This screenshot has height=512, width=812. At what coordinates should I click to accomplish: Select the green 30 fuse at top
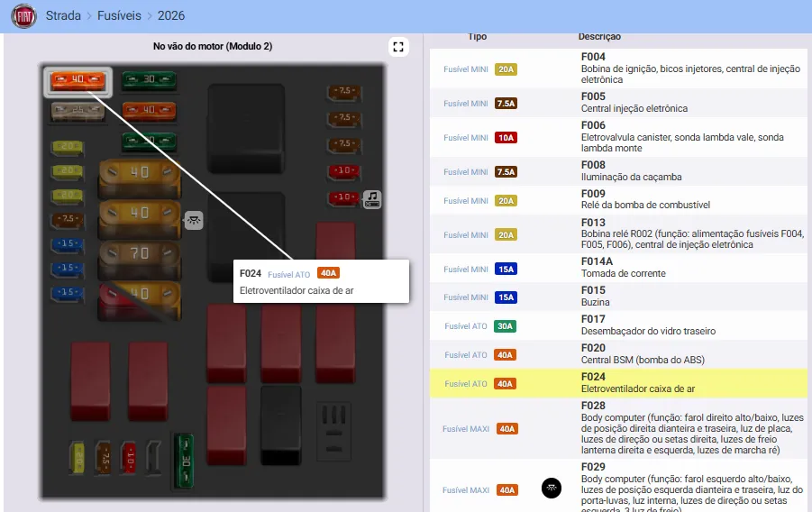point(149,80)
